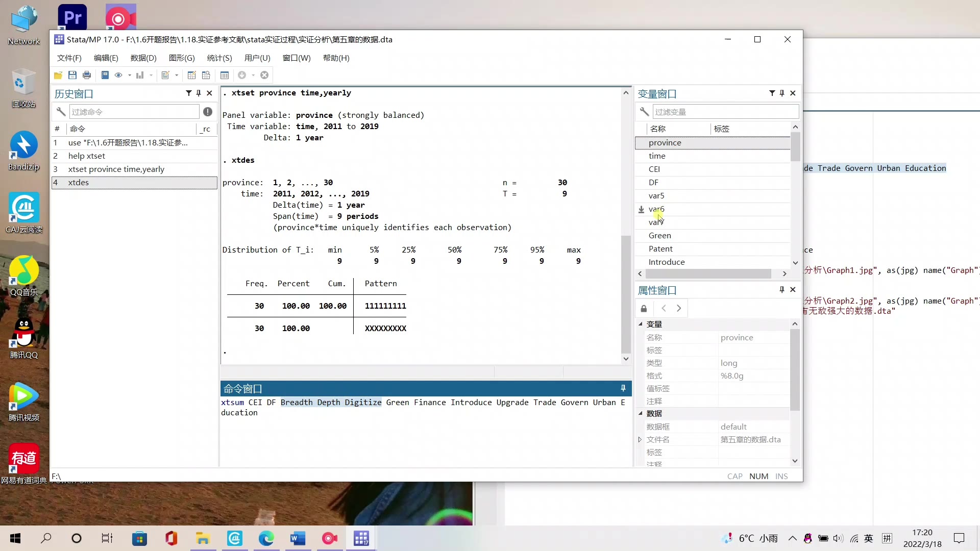Select the CEI variable in Variables window

713,169
